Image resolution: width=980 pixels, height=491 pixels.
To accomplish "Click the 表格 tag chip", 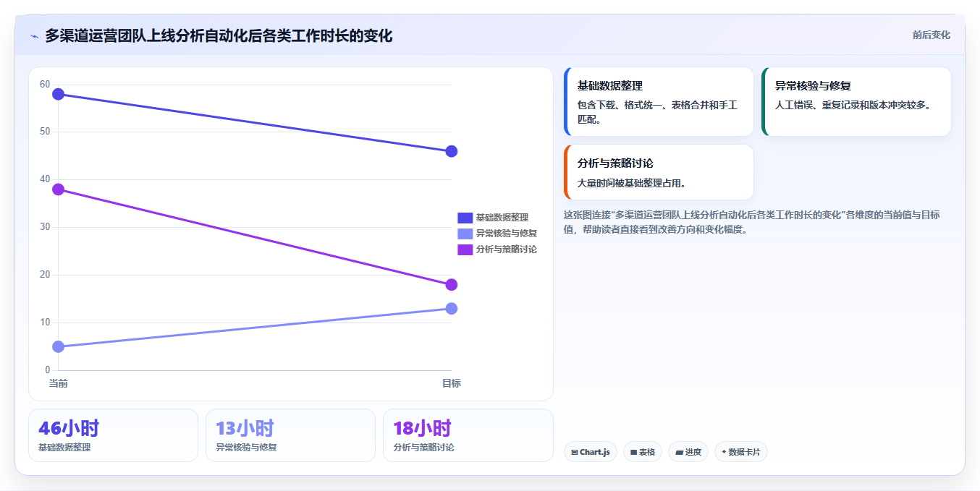I will click(643, 452).
